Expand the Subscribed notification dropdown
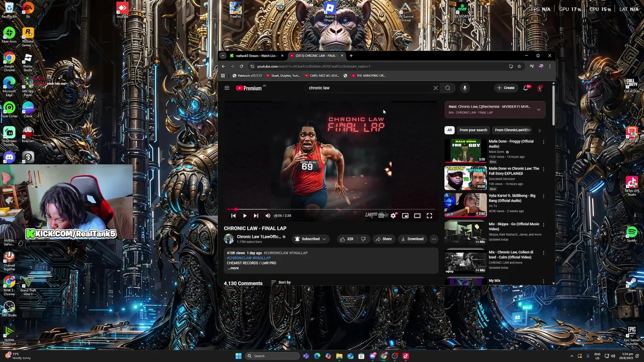 point(311,239)
